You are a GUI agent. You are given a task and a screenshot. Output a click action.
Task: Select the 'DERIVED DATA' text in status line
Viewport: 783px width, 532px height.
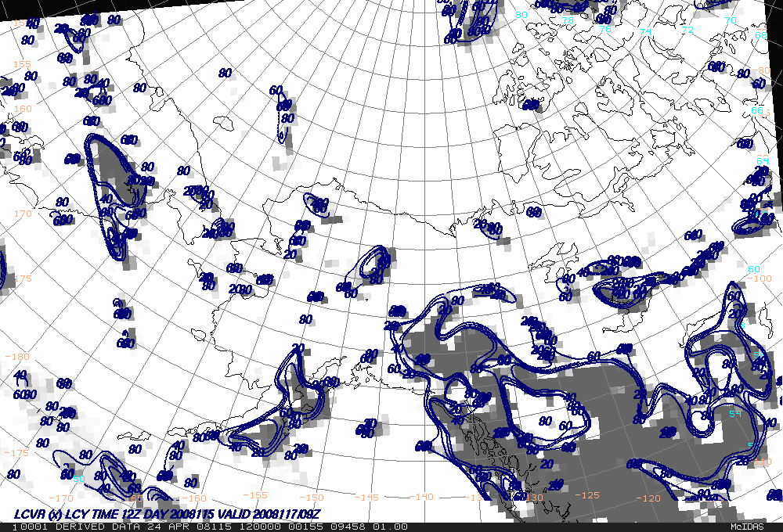[99, 527]
